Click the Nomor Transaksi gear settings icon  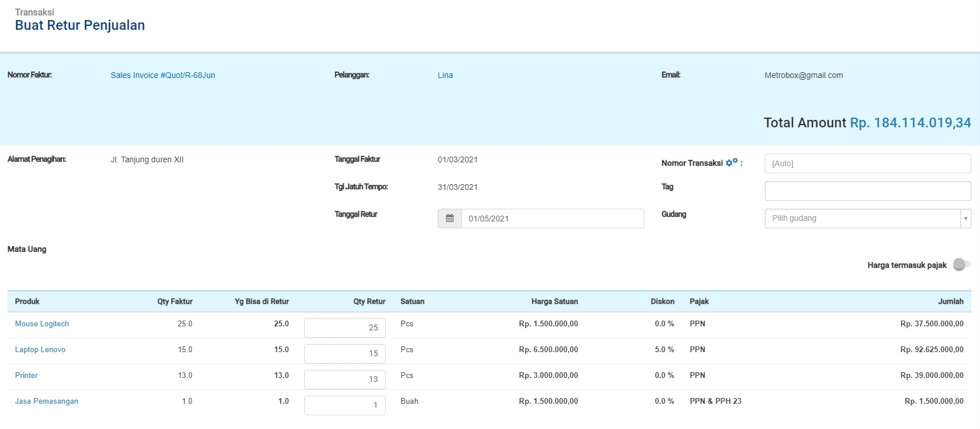(x=732, y=162)
